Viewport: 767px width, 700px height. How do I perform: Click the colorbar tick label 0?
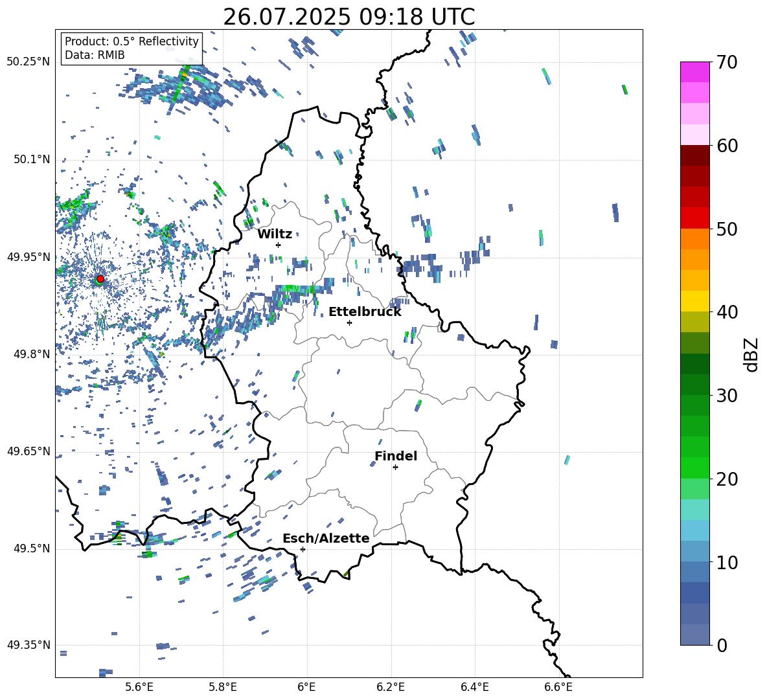[x=722, y=646]
